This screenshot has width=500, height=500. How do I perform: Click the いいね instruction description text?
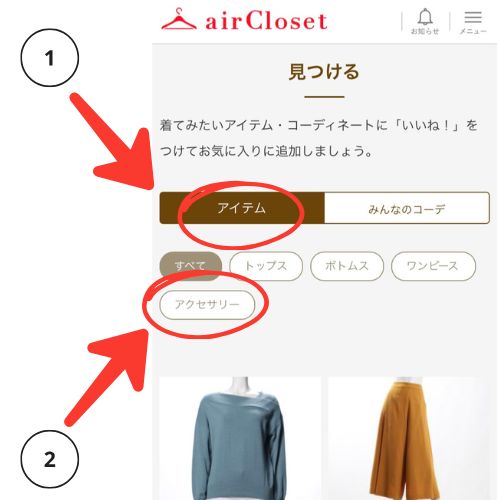point(318,138)
